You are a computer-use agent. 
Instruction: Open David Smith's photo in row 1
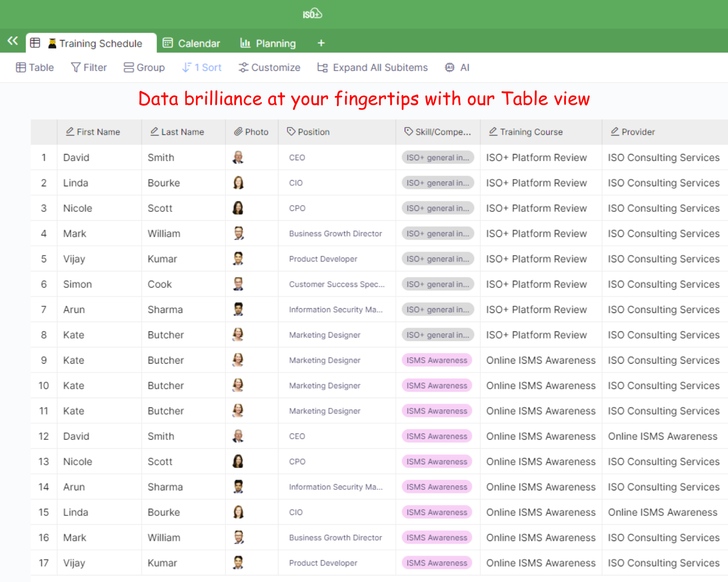[238, 158]
